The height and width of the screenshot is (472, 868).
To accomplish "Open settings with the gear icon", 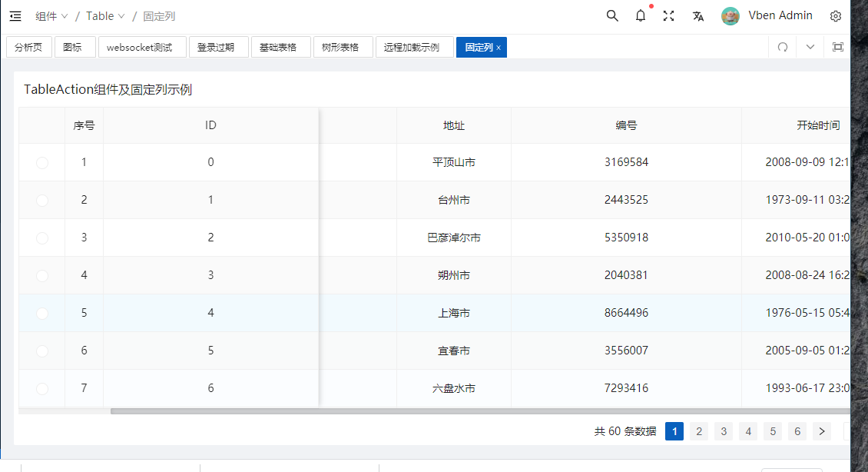I will 836,15.
